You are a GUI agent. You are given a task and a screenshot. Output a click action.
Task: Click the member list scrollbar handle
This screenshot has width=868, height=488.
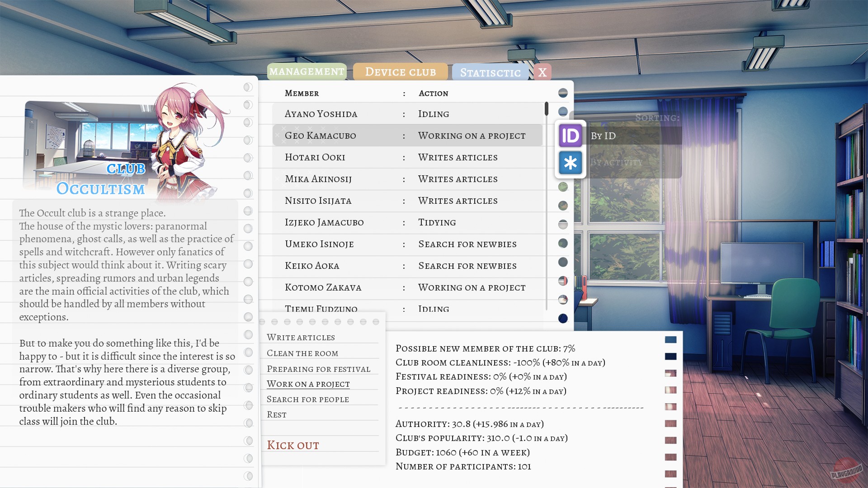[547, 108]
